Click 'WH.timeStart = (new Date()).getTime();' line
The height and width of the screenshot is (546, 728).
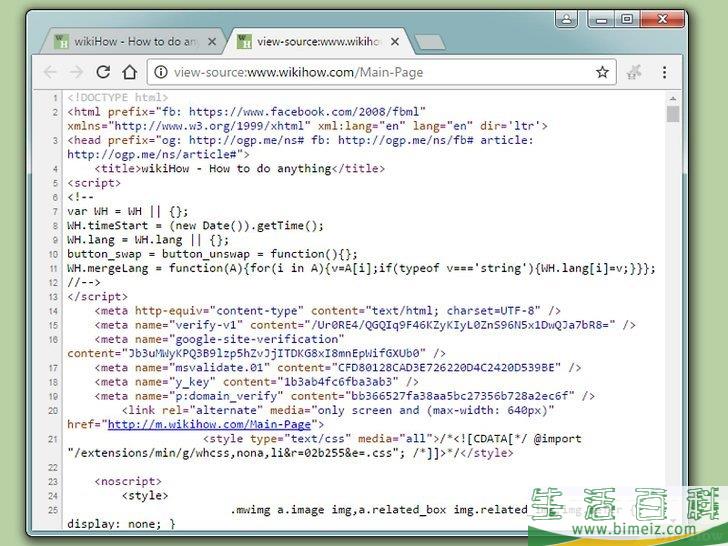pos(195,226)
